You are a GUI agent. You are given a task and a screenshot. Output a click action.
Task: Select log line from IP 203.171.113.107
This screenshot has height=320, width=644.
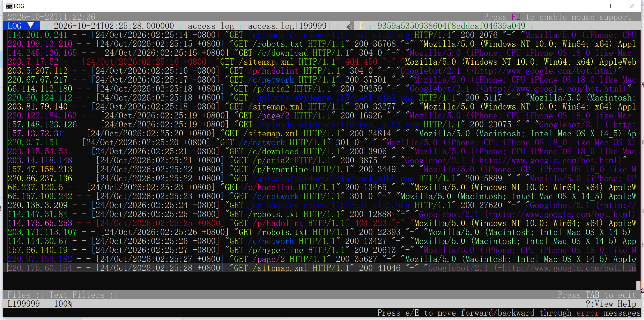tap(322, 232)
